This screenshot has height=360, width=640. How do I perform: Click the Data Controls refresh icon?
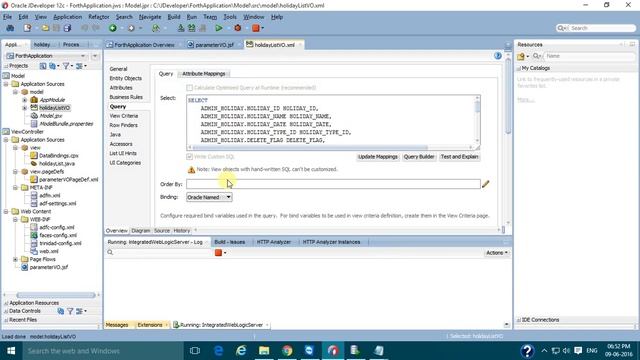click(x=60, y=311)
